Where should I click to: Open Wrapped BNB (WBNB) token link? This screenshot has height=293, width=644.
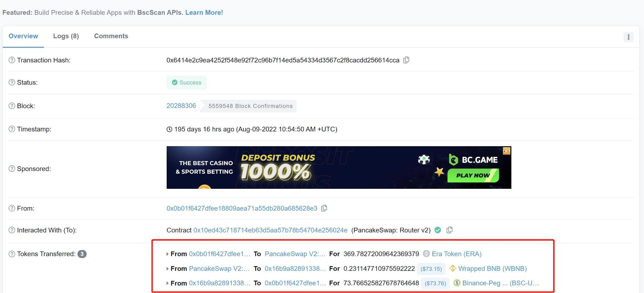pyautogui.click(x=492, y=268)
